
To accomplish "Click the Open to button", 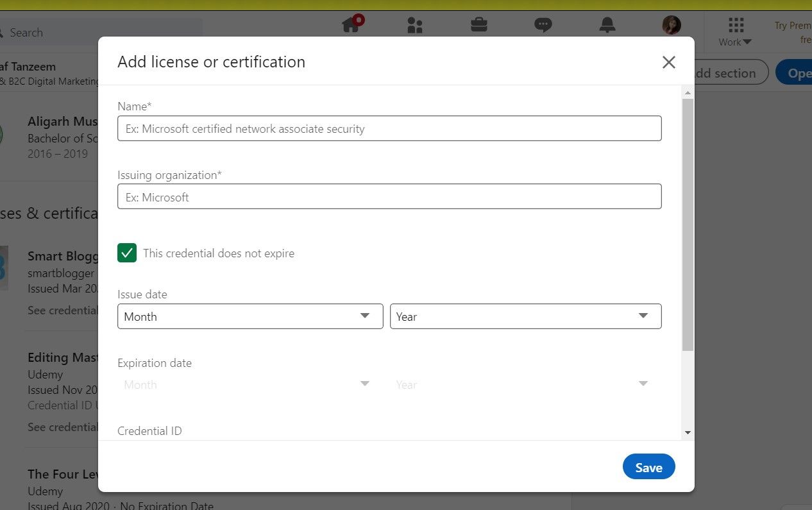I will (794, 73).
